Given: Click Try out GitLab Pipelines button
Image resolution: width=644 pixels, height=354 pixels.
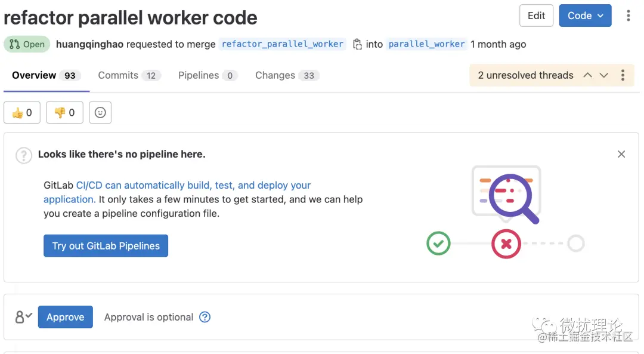Looking at the screenshot, I should [106, 246].
